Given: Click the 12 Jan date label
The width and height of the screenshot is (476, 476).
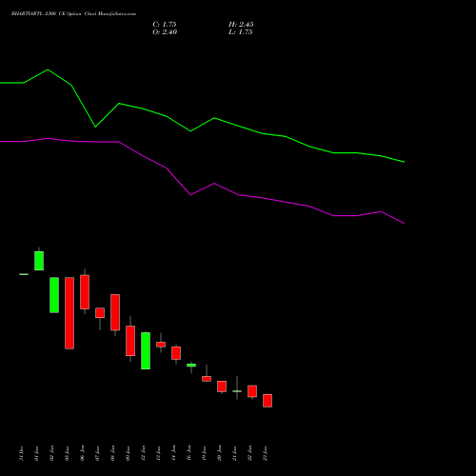Looking at the screenshot, I should [x=143, y=453].
